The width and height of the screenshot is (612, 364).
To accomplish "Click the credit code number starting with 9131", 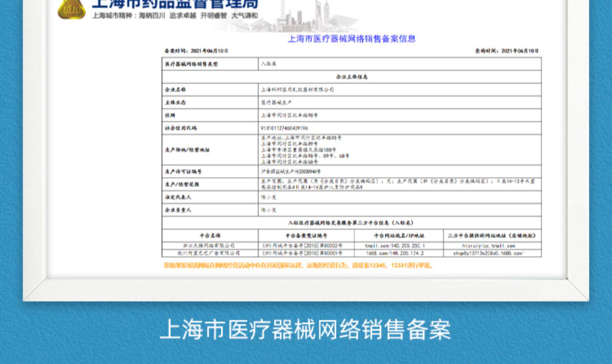I will [284, 128].
